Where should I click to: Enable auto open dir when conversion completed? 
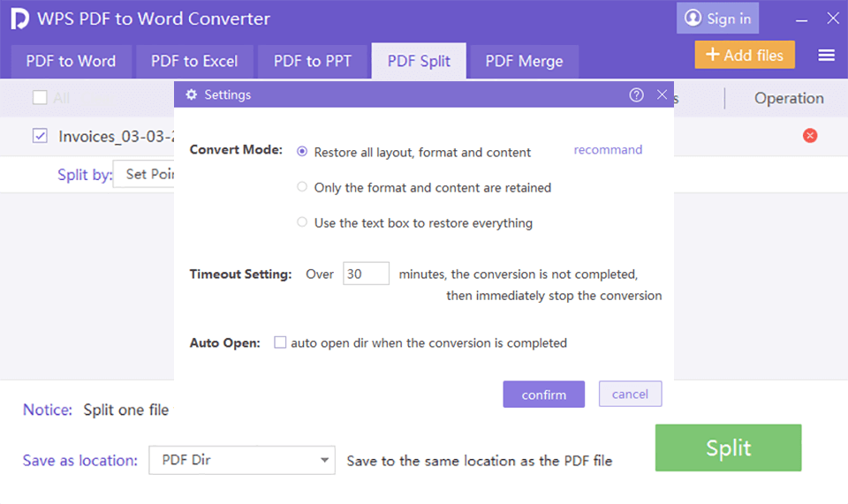point(280,342)
